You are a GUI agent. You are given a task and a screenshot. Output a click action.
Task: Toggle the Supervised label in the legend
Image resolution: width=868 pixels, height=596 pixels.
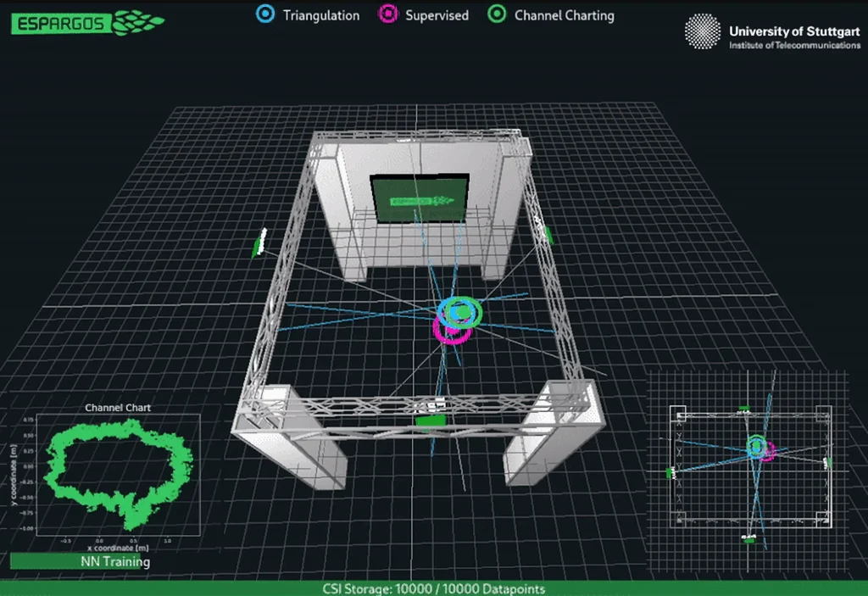[437, 15]
